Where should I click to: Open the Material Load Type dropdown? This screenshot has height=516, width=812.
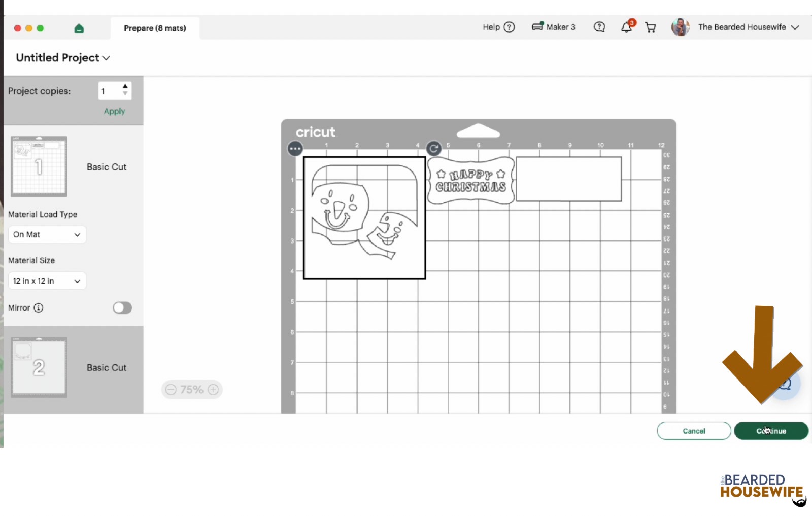[47, 234]
